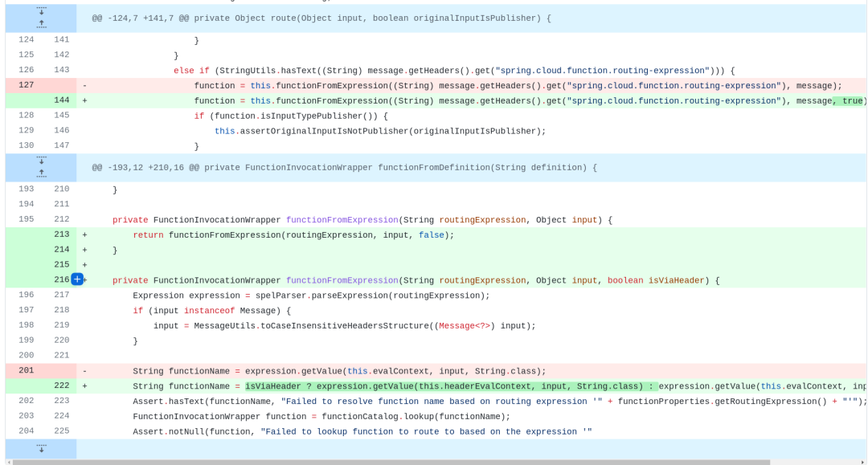Select old line number 195 in gutter
Image resolution: width=868 pixels, height=465 pixels.
(26, 219)
